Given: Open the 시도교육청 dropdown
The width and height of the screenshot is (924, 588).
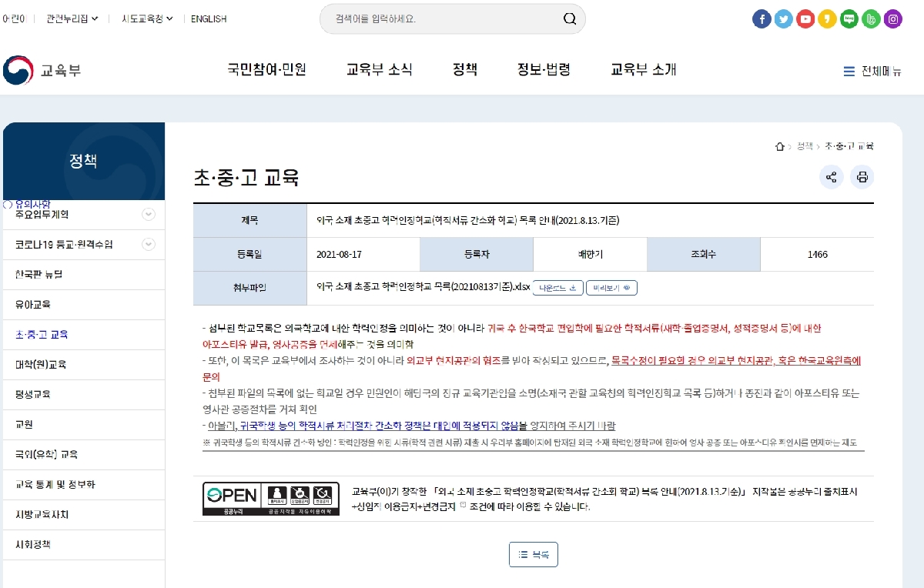Looking at the screenshot, I should [147, 18].
